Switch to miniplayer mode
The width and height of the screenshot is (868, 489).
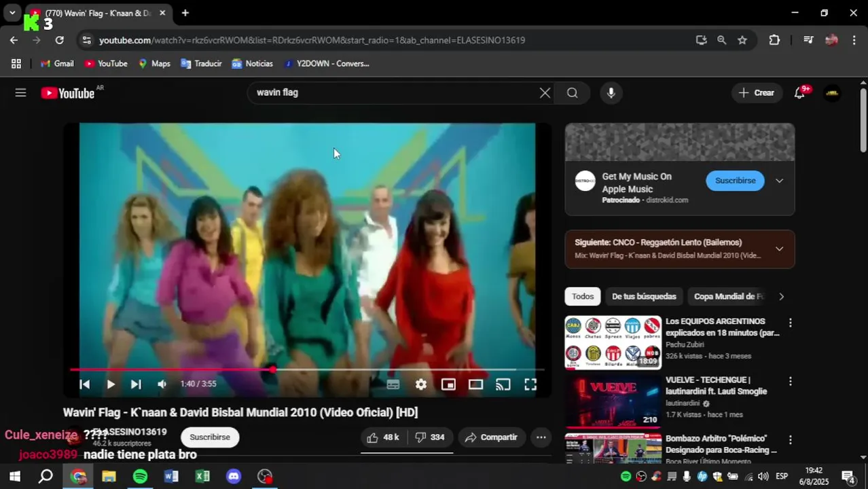click(x=448, y=384)
